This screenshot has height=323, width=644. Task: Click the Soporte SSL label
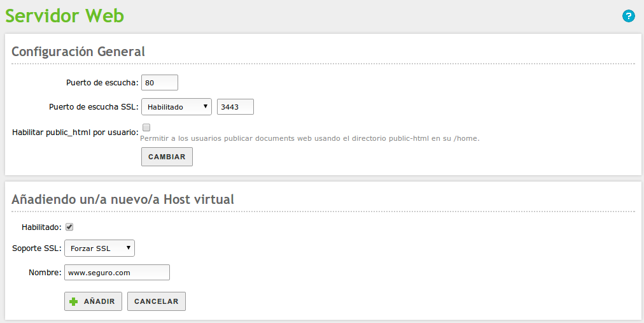(37, 248)
